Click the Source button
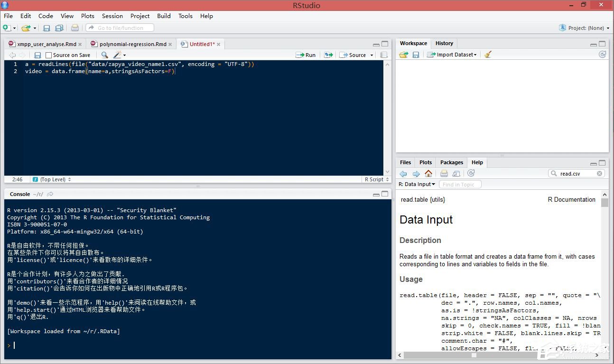 (x=353, y=55)
